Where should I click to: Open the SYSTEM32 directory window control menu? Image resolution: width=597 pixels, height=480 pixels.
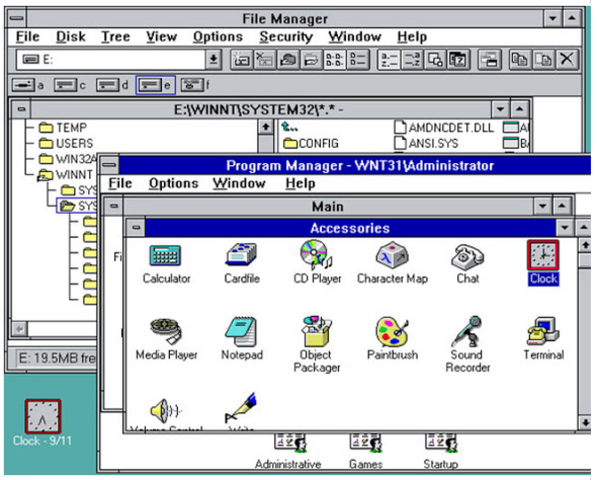(22, 110)
